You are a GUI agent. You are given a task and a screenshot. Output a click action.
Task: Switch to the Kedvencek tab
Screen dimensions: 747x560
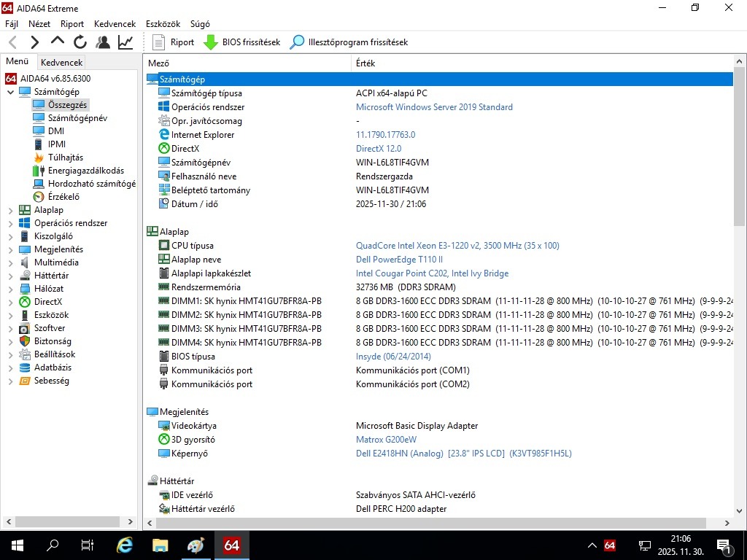61,63
